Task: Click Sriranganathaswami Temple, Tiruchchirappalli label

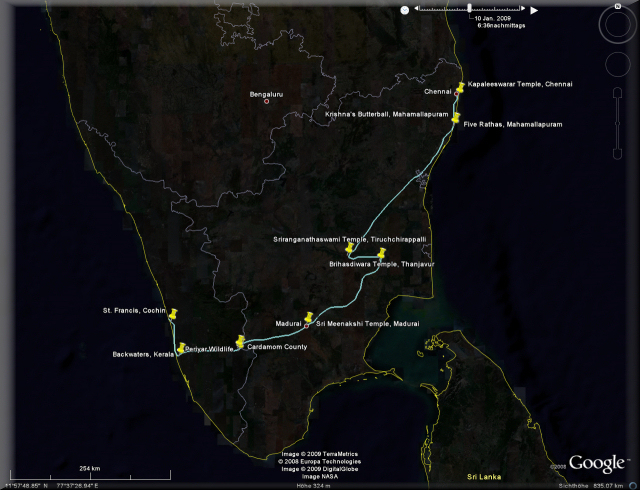Action: pyautogui.click(x=350, y=240)
